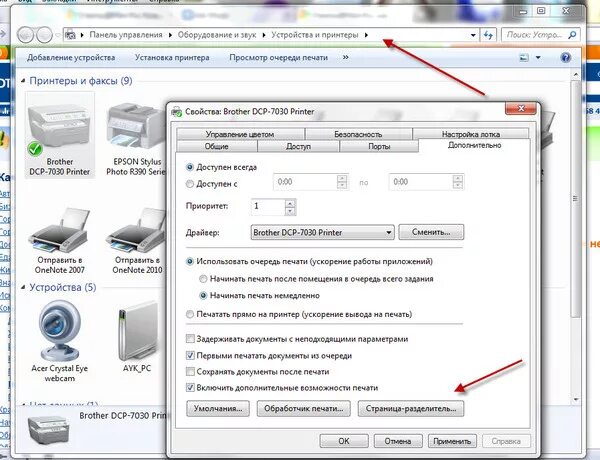Click 'Просмотр очереди печати' in the toolbar
Image resolution: width=600 pixels, height=460 pixels.
click(279, 57)
